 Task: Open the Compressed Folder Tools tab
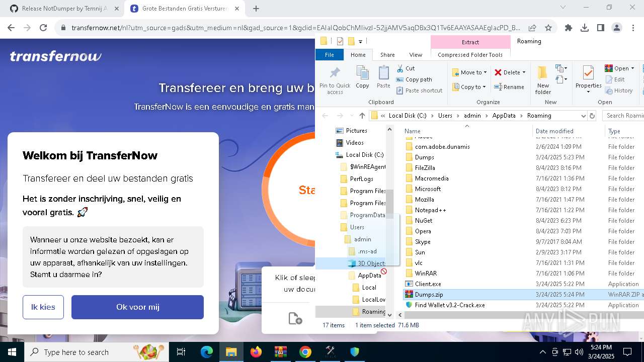470,55
